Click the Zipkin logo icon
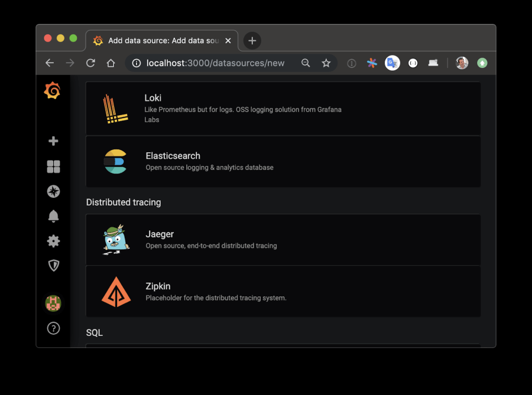The width and height of the screenshot is (532, 395). pyautogui.click(x=116, y=291)
